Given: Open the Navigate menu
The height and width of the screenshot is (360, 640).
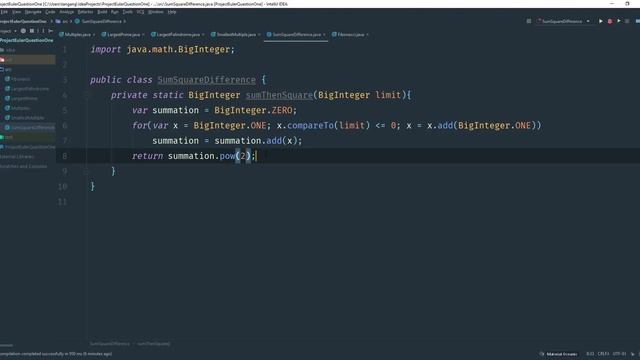Looking at the screenshot, I should tap(33, 12).
